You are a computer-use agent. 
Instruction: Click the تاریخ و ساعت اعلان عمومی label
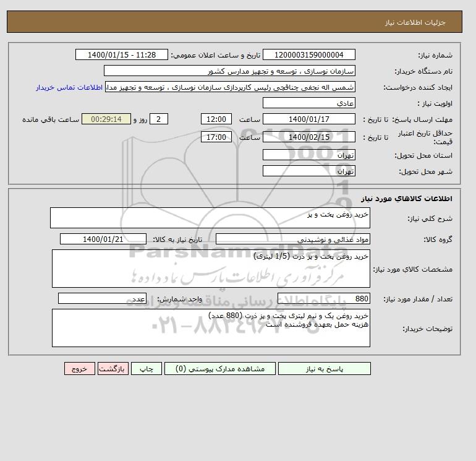point(216,55)
